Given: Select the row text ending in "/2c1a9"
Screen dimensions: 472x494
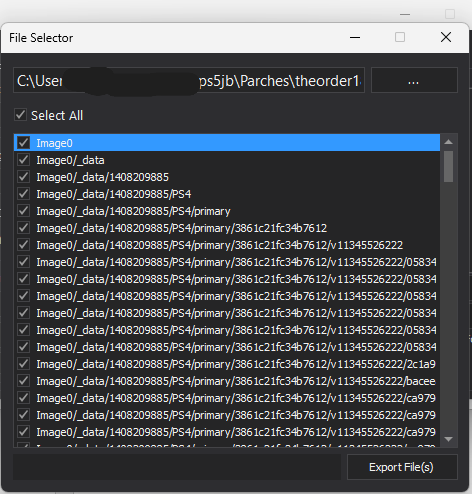Looking at the screenshot, I should point(236,364).
